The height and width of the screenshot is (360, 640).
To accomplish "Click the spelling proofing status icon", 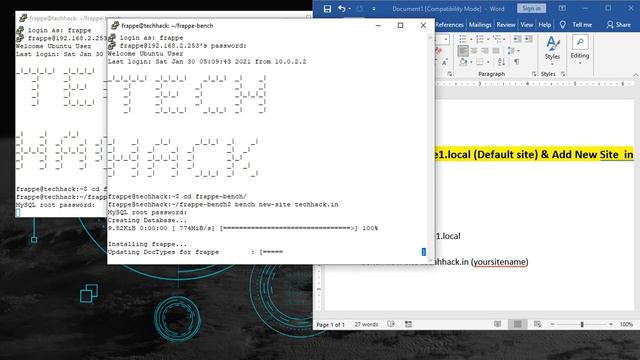I will coord(391,324).
